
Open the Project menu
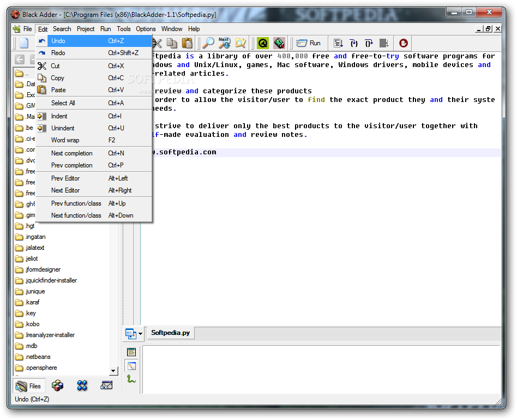(x=86, y=29)
